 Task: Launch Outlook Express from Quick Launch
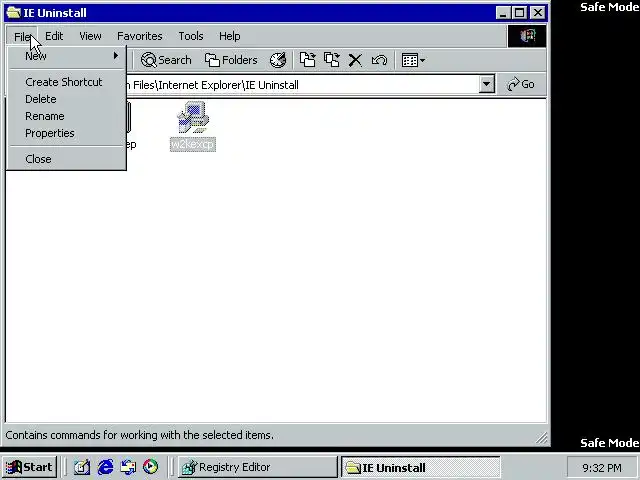(x=128, y=467)
